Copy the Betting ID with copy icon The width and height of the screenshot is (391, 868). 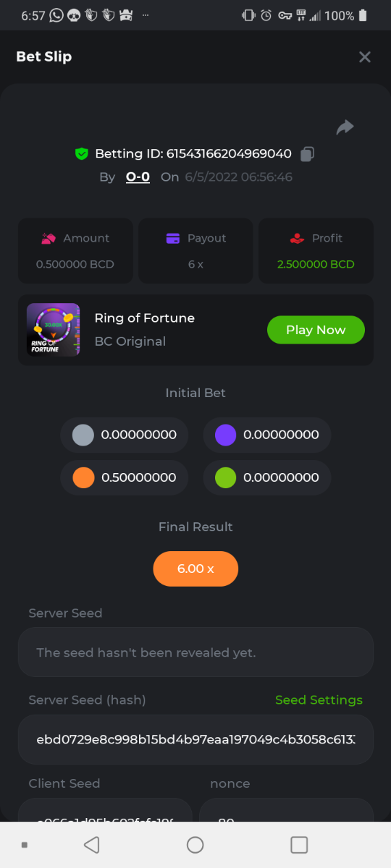pyautogui.click(x=308, y=154)
